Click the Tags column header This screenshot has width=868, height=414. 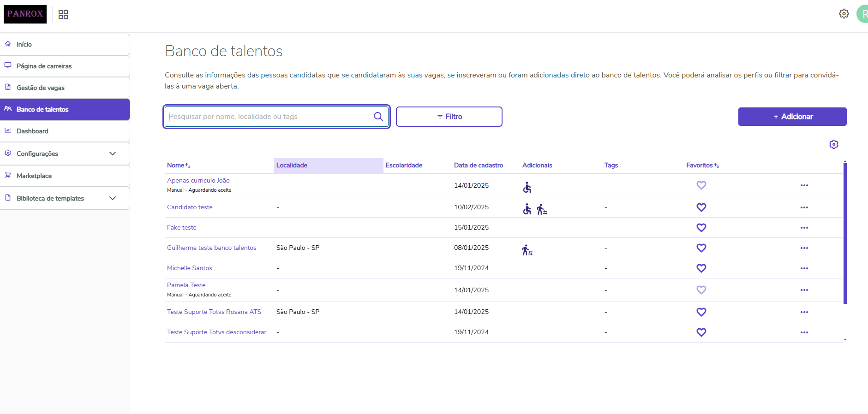(611, 165)
